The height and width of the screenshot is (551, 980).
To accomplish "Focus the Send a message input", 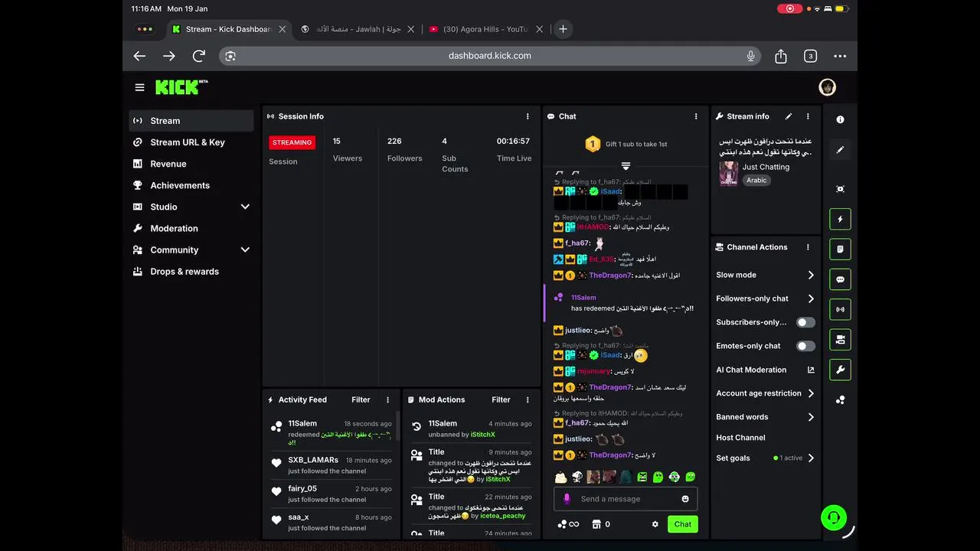I will tap(626, 499).
